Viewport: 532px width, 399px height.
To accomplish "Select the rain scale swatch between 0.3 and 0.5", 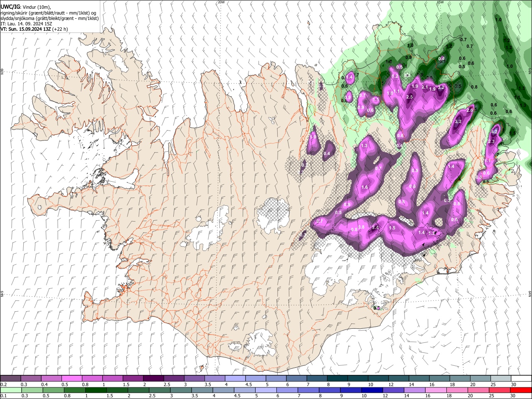I will coord(32,390).
